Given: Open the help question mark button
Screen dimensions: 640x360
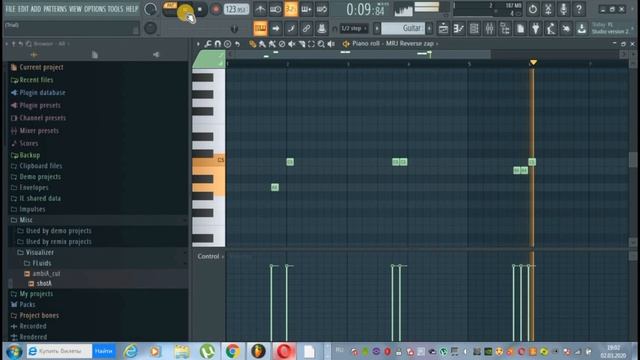Looking at the screenshot, I should click(579, 9).
